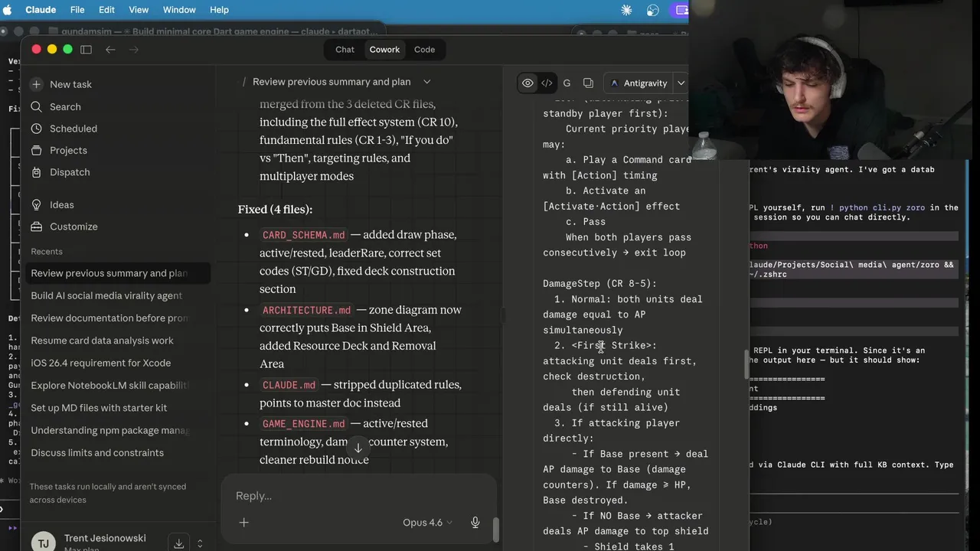Open recent 'Discuss limits and constraints'
This screenshot has width=980, height=551.
point(116,452)
